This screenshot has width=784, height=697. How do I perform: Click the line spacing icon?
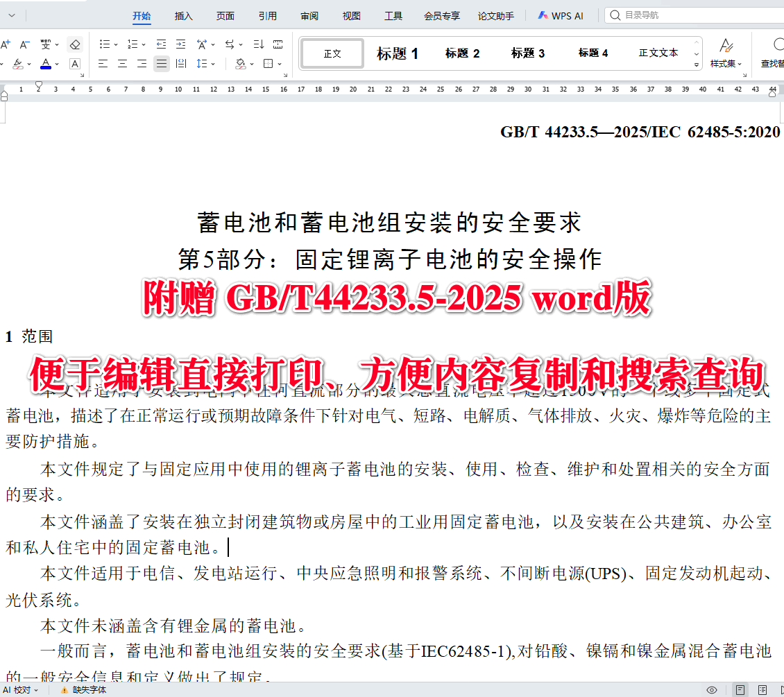tap(201, 63)
